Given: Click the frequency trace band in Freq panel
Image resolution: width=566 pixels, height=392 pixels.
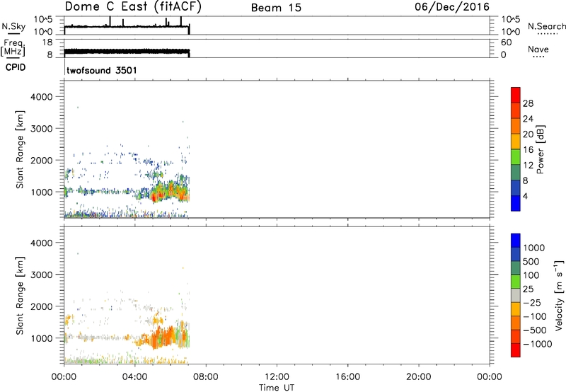Looking at the screenshot, I should coord(127,52).
